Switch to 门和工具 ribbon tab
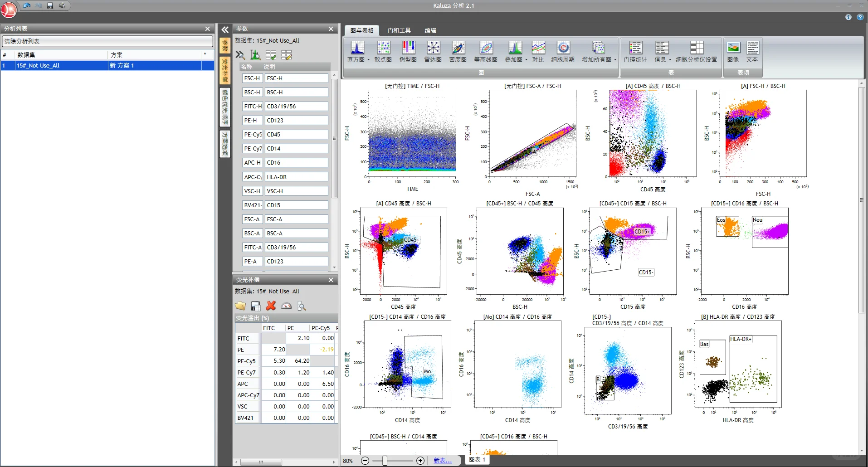 click(399, 30)
